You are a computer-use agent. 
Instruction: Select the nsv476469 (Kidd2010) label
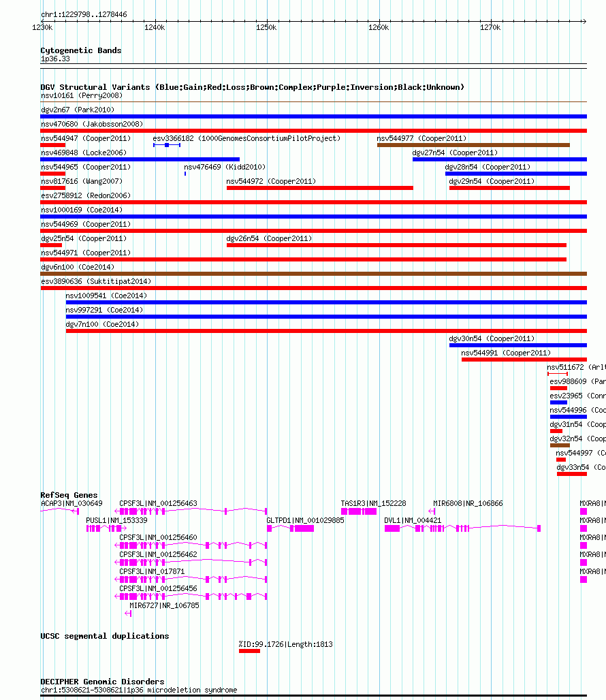point(225,167)
